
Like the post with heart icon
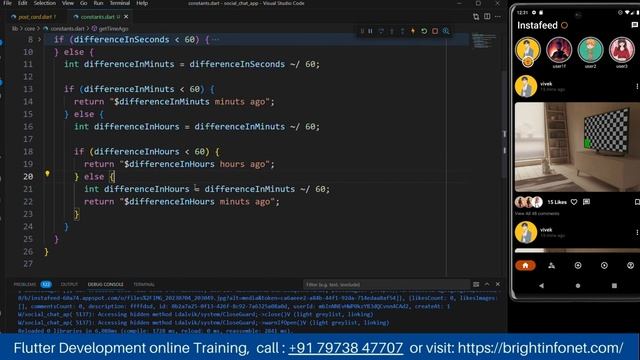[x=574, y=202]
